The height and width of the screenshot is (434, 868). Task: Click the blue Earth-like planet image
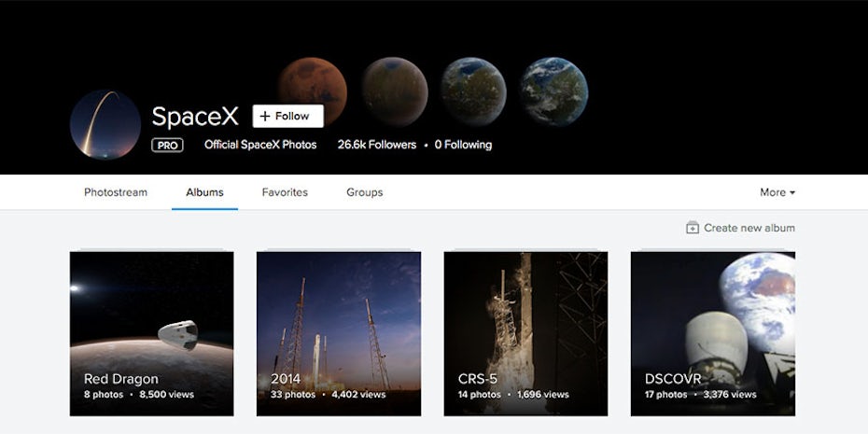pos(553,91)
